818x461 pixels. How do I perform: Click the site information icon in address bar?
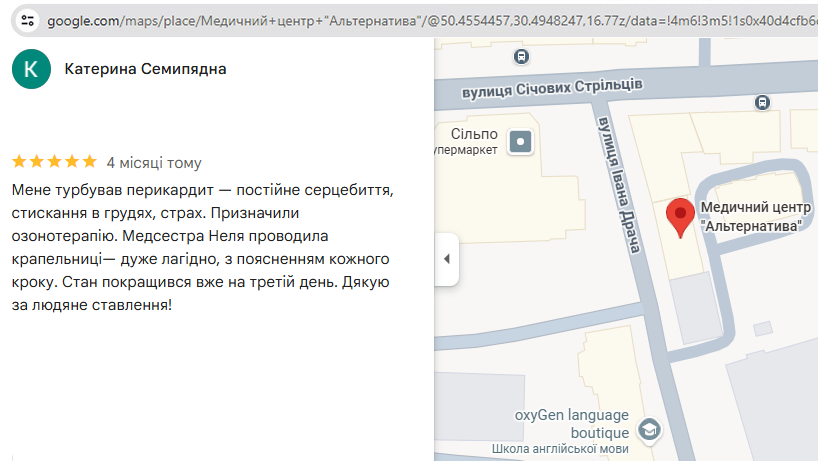tap(27, 20)
